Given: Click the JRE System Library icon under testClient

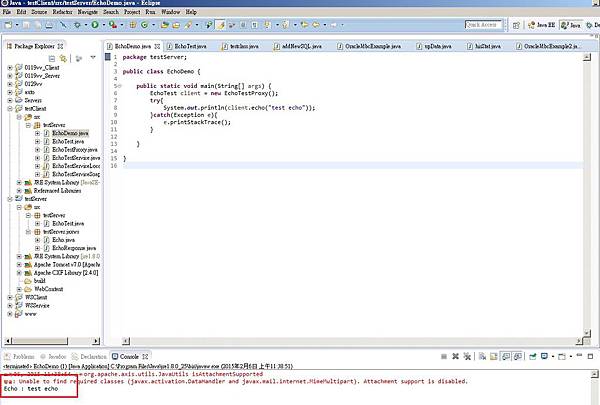Looking at the screenshot, I should point(27,183).
